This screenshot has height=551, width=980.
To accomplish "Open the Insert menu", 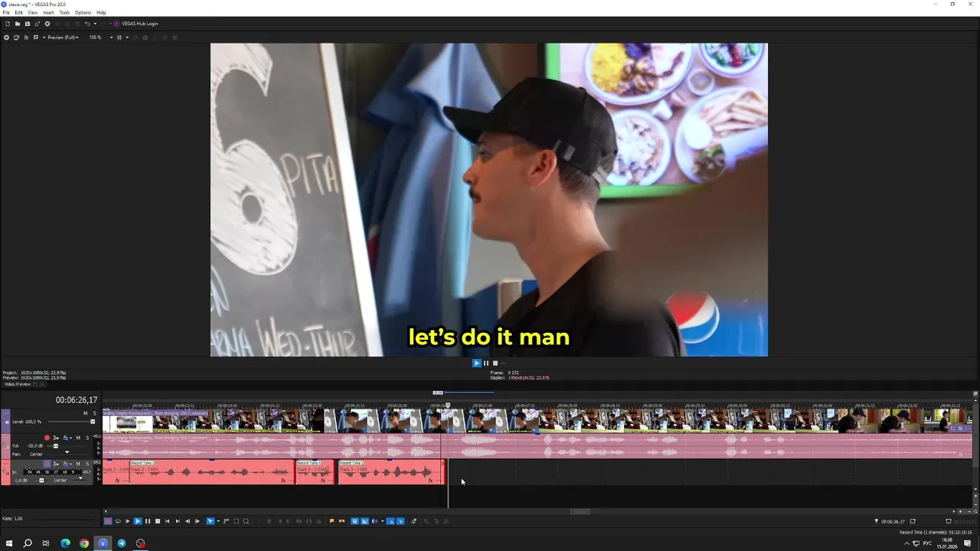I will (x=48, y=12).
